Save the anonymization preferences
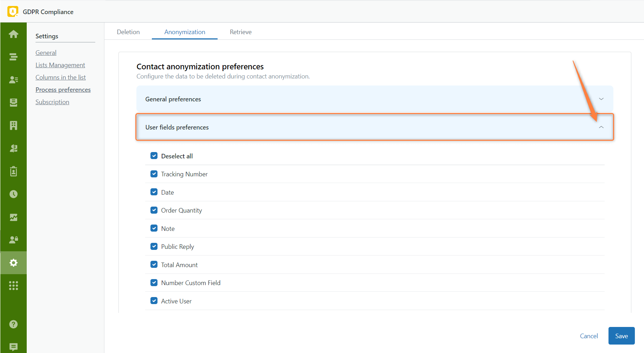The width and height of the screenshot is (644, 353). (x=621, y=336)
